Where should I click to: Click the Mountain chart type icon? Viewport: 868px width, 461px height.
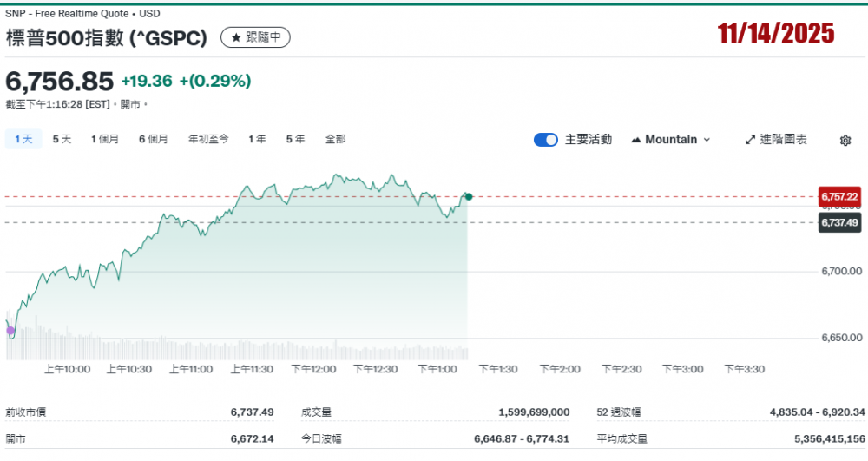(636, 140)
